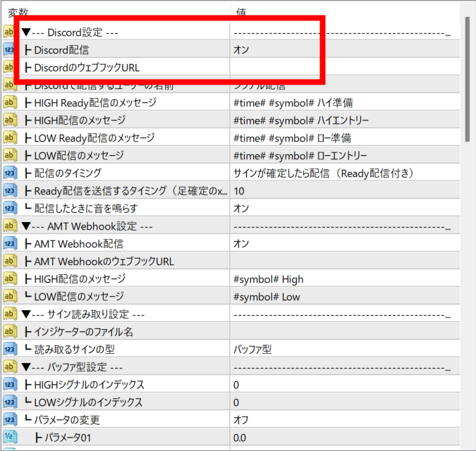Edit the value #time# #symbol# ハイエントリー
476x451 pixels.
(301, 121)
